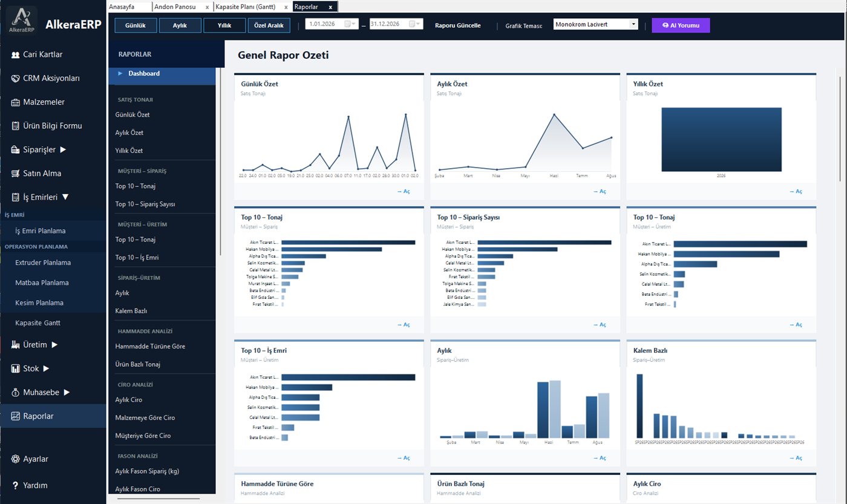This screenshot has height=504, width=847.
Task: Click Raporu Güncelle to refresh report
Action: [x=458, y=25]
